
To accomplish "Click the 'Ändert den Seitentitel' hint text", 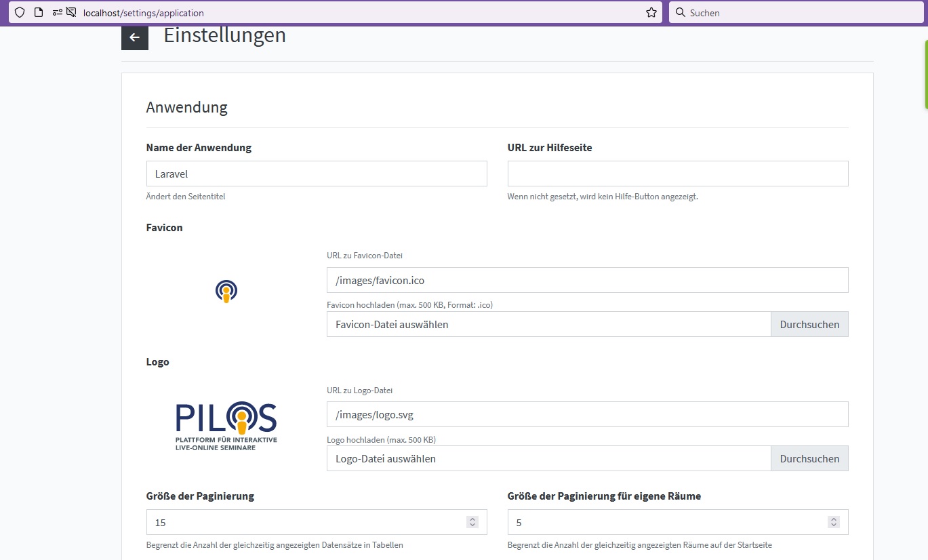I will 186,197.
